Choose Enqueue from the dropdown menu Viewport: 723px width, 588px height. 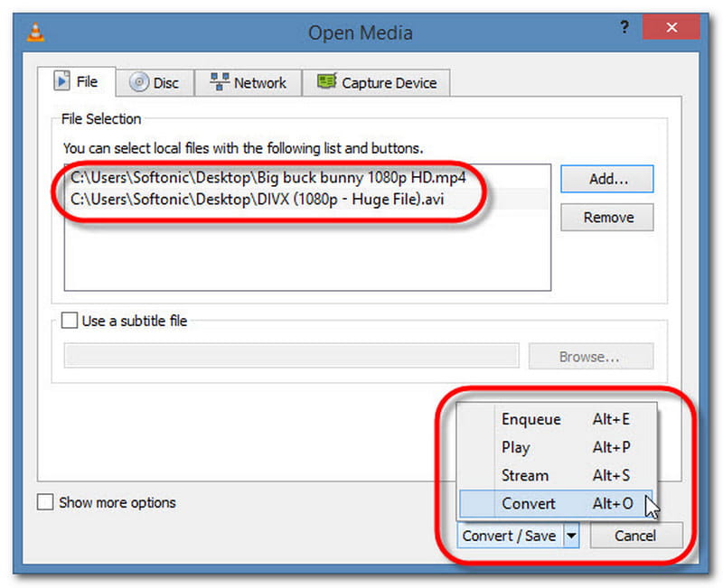[531, 419]
